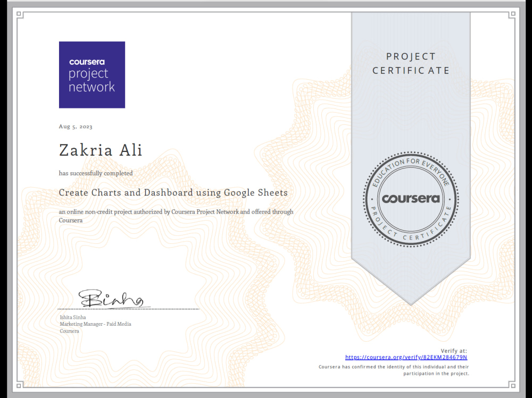This screenshot has width=532, height=398.
Task: Click the Marketing Manager Paid Media text
Action: [x=96, y=324]
